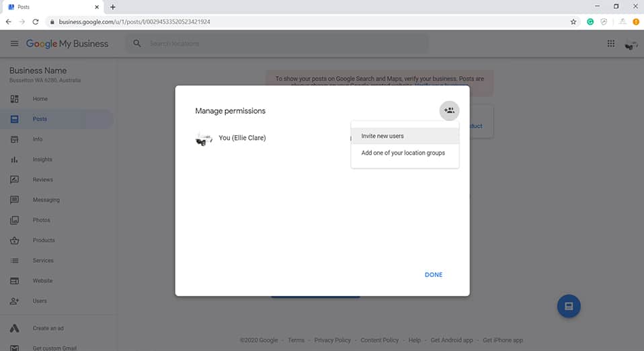The height and width of the screenshot is (351, 644).
Task: Click the Photos icon in sidebar
Action: [14, 221]
